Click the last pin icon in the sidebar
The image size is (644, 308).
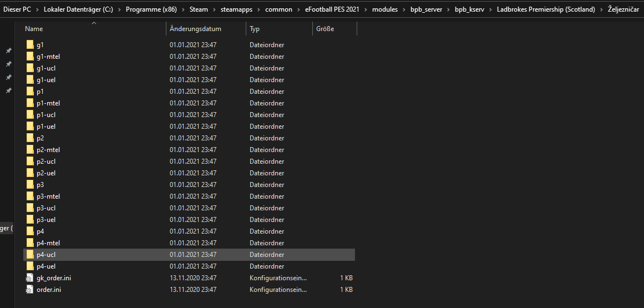tap(8, 90)
